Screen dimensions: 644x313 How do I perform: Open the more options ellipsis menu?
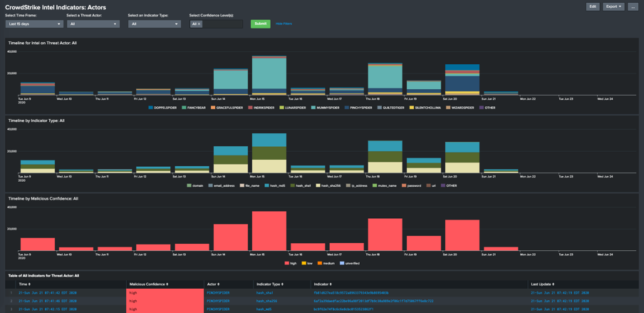pos(633,6)
